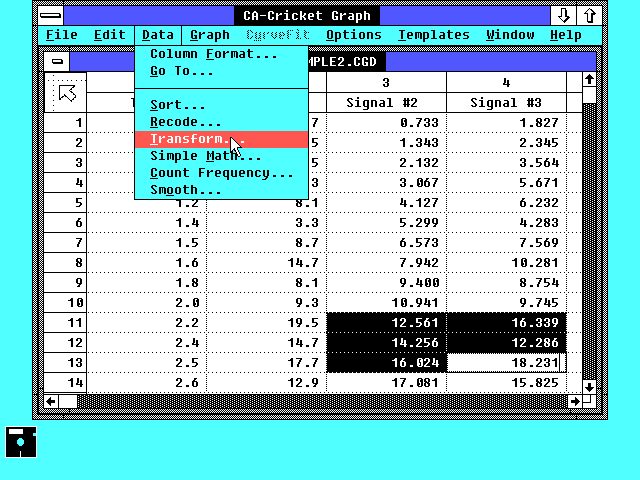Click the horizontal scrollbar track

322,402
